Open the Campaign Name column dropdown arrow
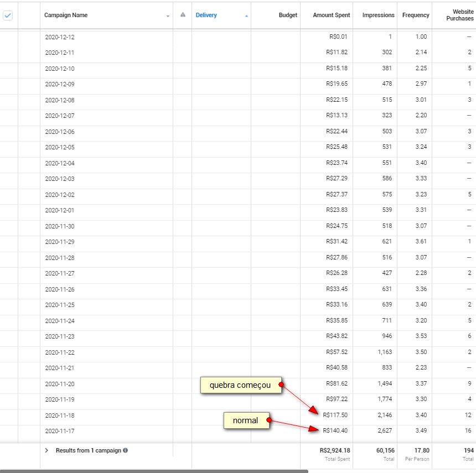 click(168, 16)
